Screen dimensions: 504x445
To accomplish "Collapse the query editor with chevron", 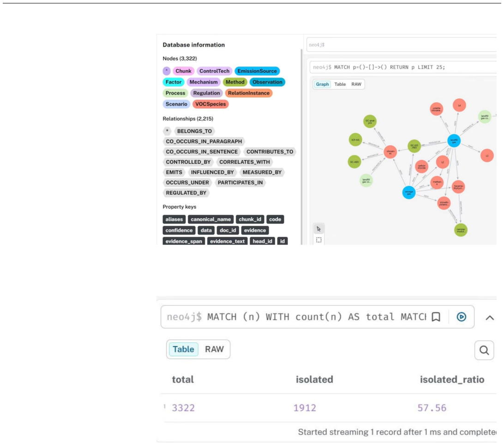I will 490,318.
